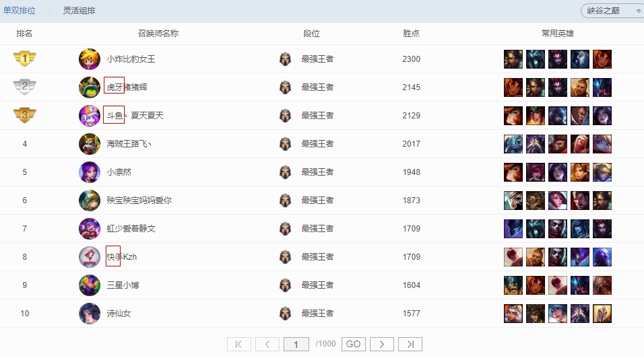This screenshot has width=644, height=358.
Task: Click the tier emblem in 诗仙女 row
Action: [x=285, y=314]
